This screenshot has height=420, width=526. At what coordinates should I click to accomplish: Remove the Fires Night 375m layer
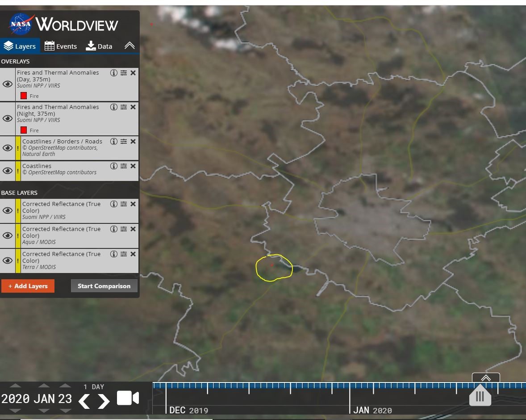coord(133,107)
